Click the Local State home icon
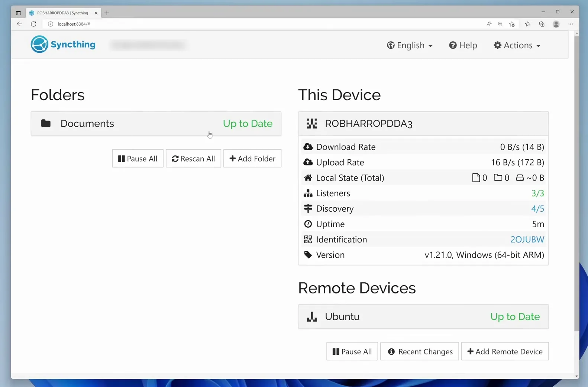This screenshot has width=588, height=387. click(x=308, y=178)
